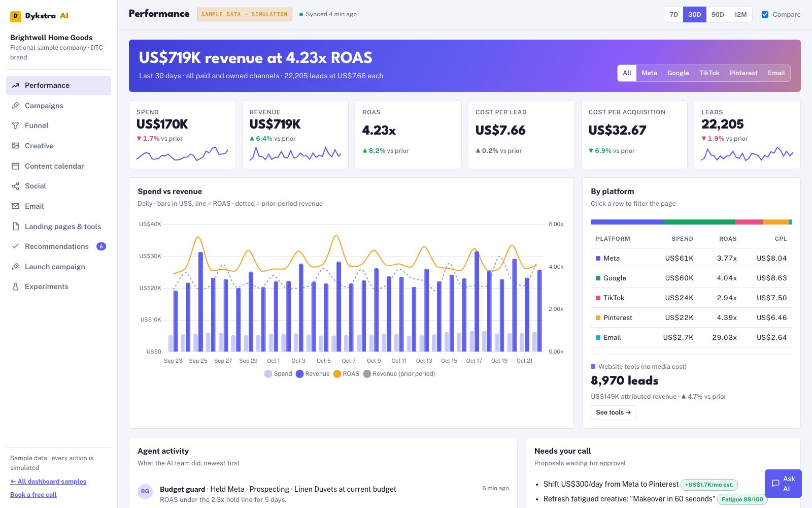Image resolution: width=812 pixels, height=508 pixels.
Task: Click the Launch campaign rocket icon
Action: [16, 267]
